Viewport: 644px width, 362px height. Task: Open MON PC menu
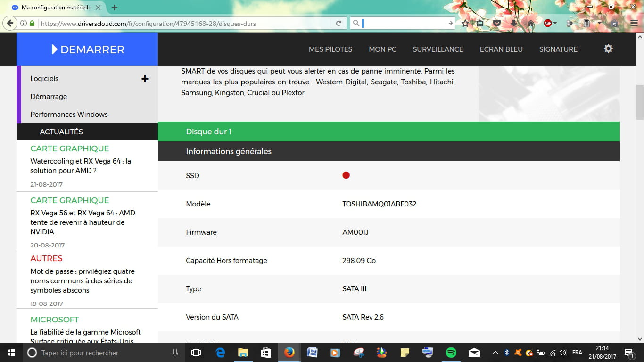click(382, 49)
